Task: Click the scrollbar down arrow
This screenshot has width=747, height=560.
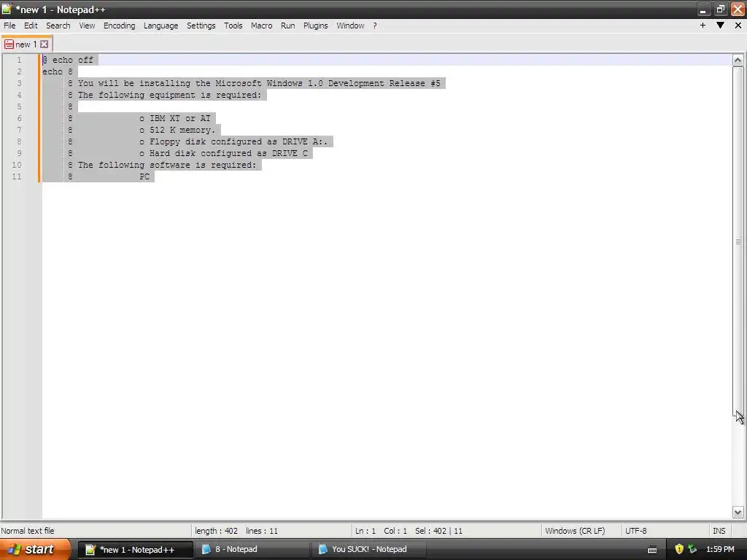Action: 738,513
